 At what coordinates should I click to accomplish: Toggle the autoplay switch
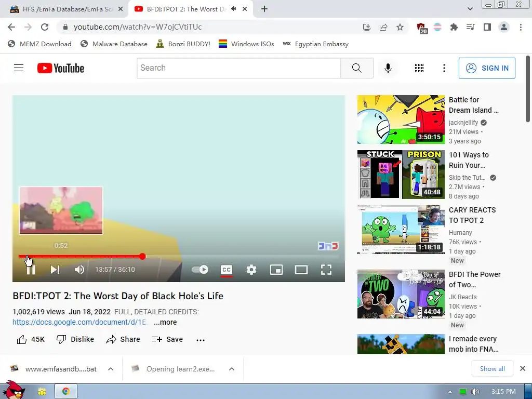click(200, 270)
